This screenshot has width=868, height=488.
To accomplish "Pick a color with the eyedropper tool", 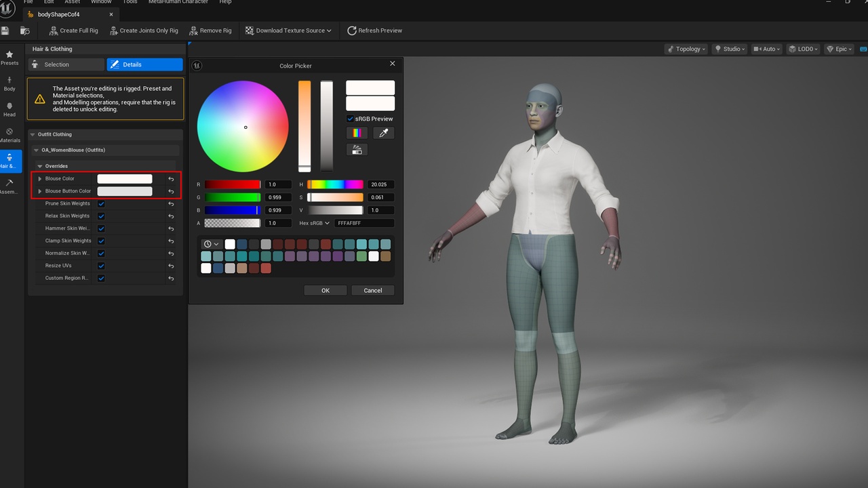I will pos(383,133).
